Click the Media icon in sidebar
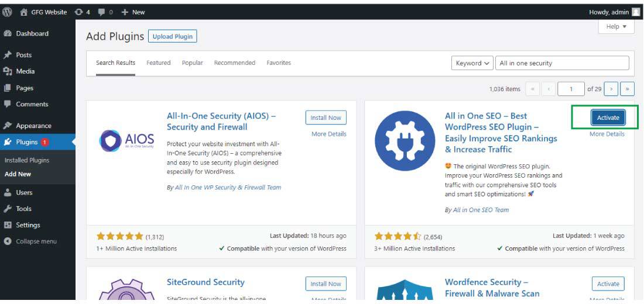The height and width of the screenshot is (304, 644). tap(8, 71)
